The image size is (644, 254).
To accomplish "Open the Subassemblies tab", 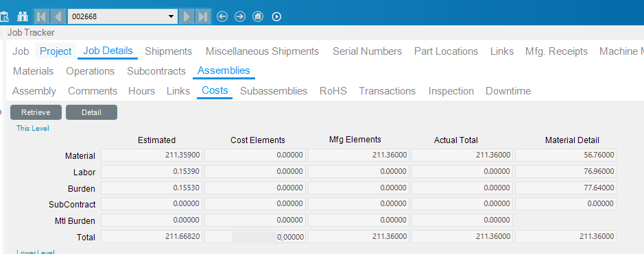I will (274, 91).
